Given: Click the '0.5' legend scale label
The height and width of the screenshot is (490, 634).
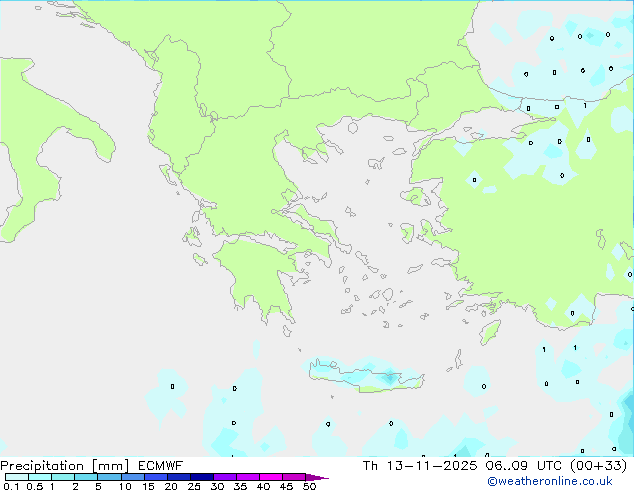Looking at the screenshot, I should tap(35, 486).
